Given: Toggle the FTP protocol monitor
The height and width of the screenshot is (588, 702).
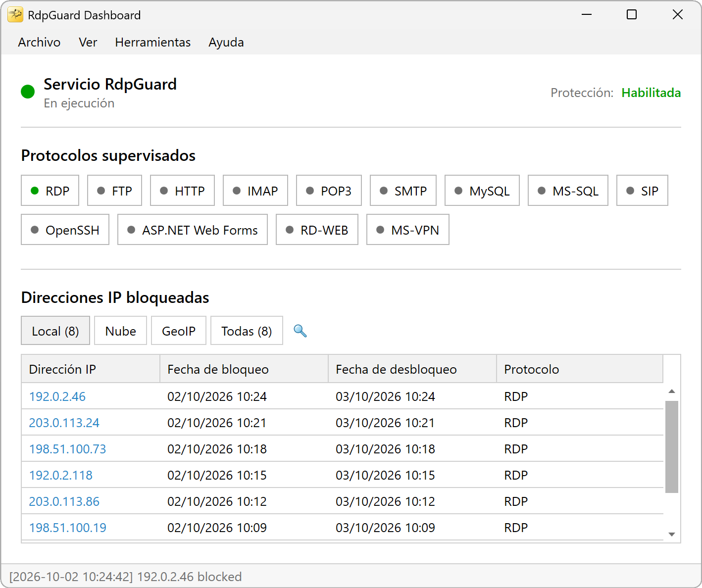Looking at the screenshot, I should coord(114,191).
